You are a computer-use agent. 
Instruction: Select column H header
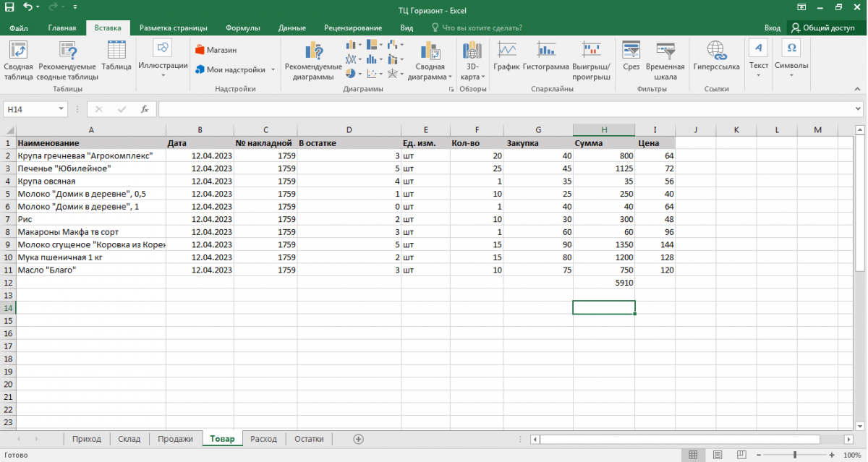604,130
